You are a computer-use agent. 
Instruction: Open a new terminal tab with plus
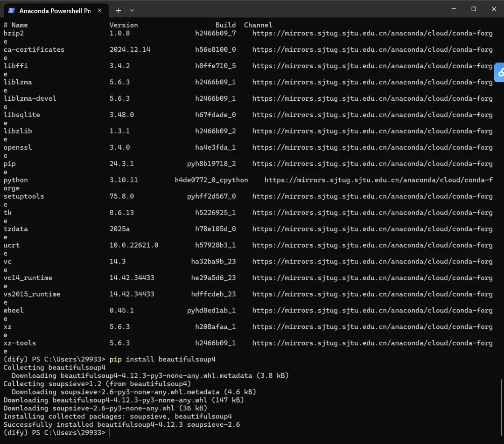click(x=118, y=11)
